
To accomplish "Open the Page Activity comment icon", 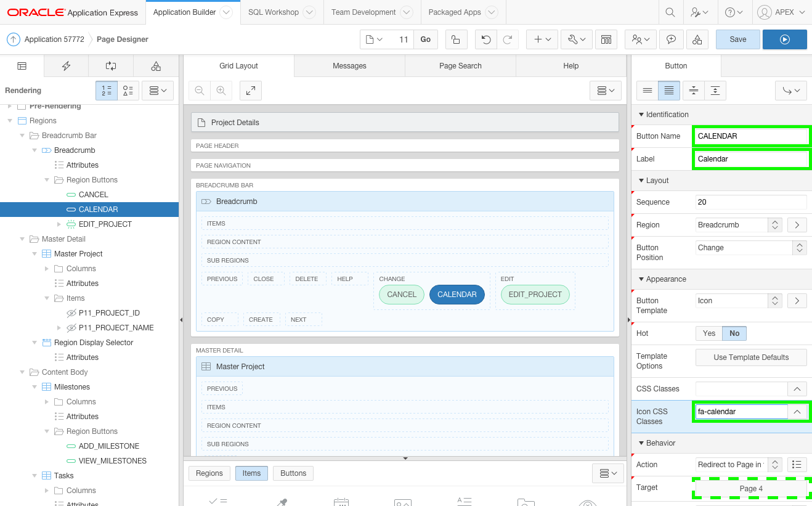I will click(x=672, y=38).
